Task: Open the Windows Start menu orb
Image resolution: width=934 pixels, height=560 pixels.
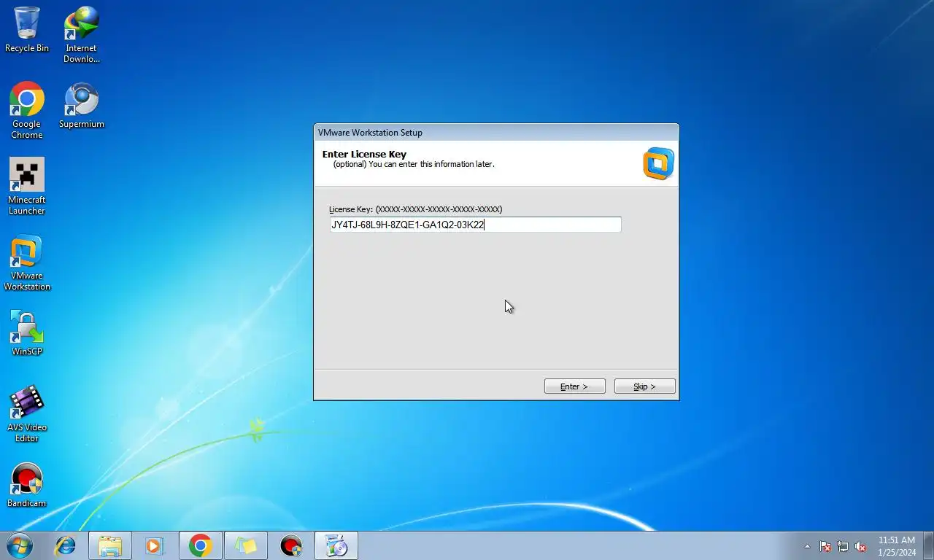Action: (20, 545)
